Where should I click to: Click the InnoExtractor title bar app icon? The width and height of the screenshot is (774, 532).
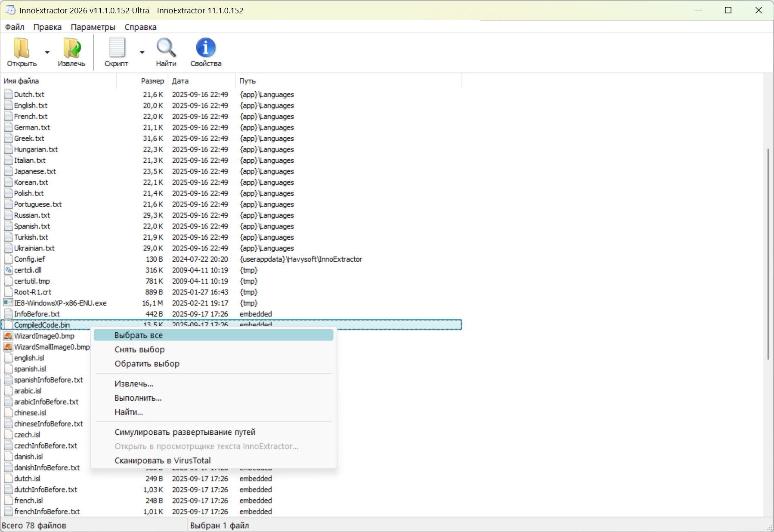[10, 10]
